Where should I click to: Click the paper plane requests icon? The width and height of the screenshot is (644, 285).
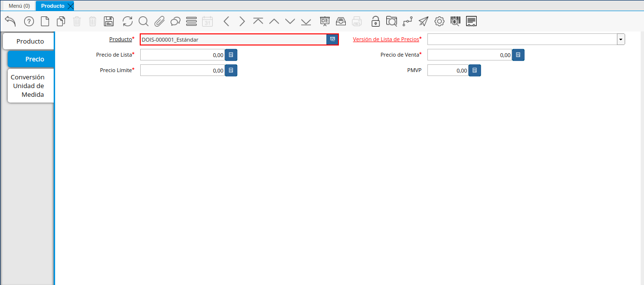pos(424,21)
